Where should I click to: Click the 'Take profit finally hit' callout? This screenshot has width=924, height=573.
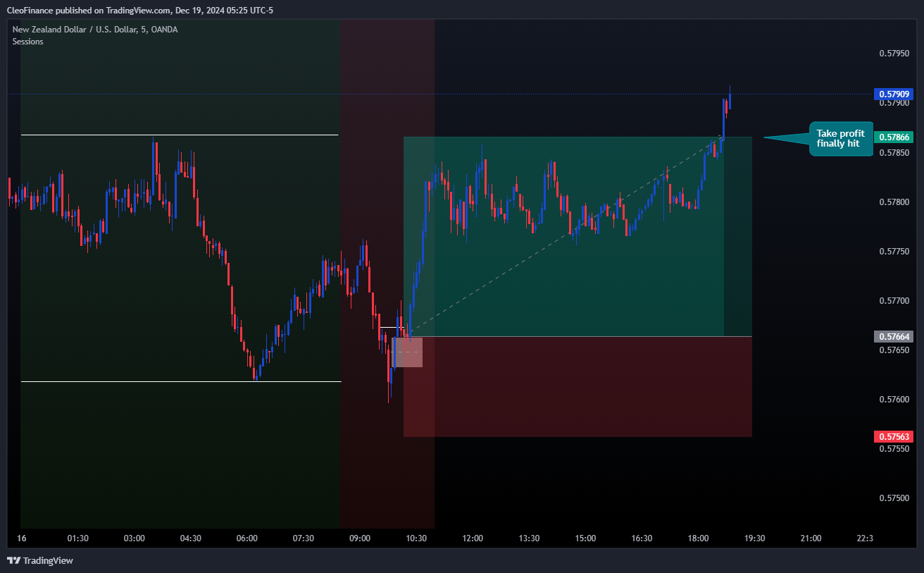pyautogui.click(x=840, y=138)
